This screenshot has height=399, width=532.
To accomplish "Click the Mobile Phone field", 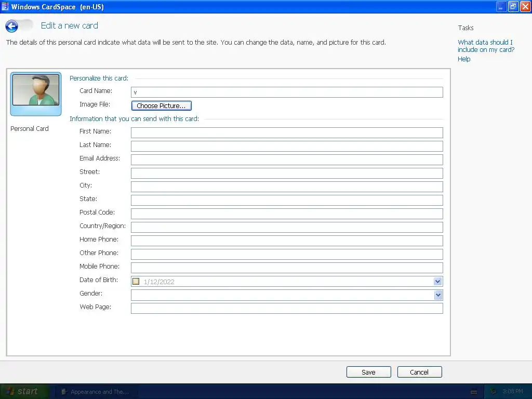I will pyautogui.click(x=287, y=268).
